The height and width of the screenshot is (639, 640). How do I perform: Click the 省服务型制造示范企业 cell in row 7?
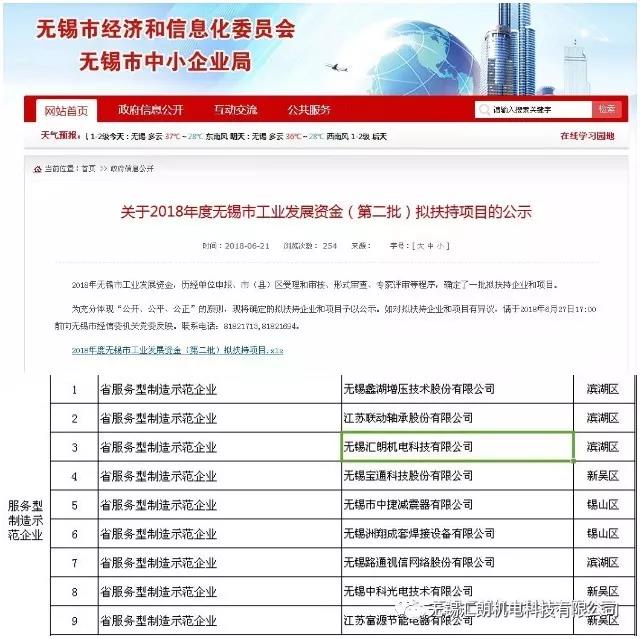220,562
